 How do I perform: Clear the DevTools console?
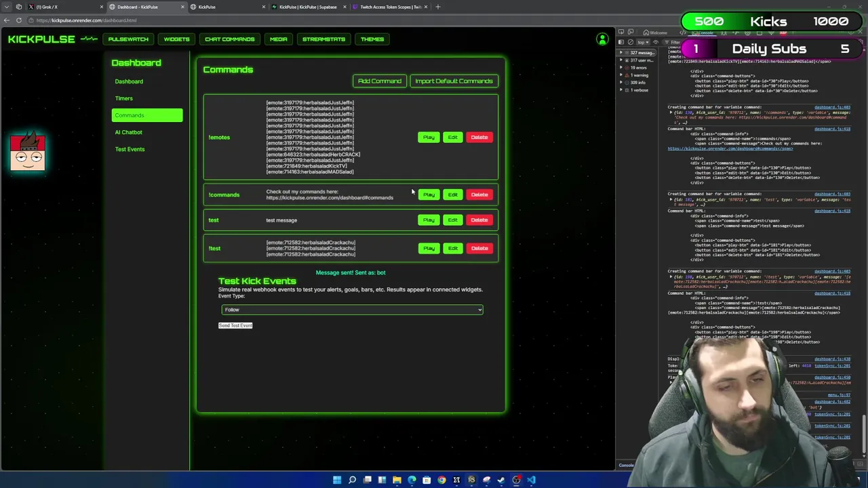(x=631, y=42)
